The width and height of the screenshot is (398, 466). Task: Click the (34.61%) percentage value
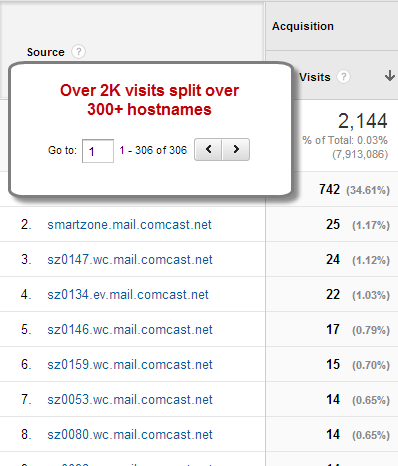[x=368, y=190]
